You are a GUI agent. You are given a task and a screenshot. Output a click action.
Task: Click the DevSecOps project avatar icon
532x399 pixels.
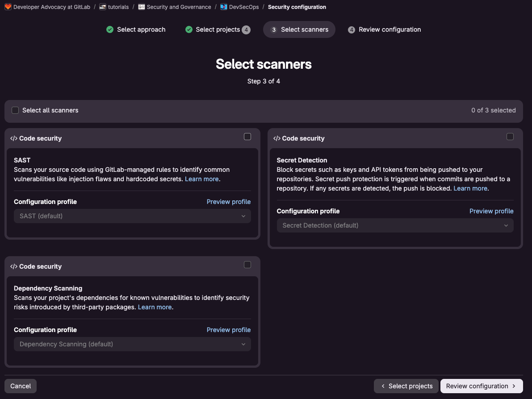[x=224, y=7]
